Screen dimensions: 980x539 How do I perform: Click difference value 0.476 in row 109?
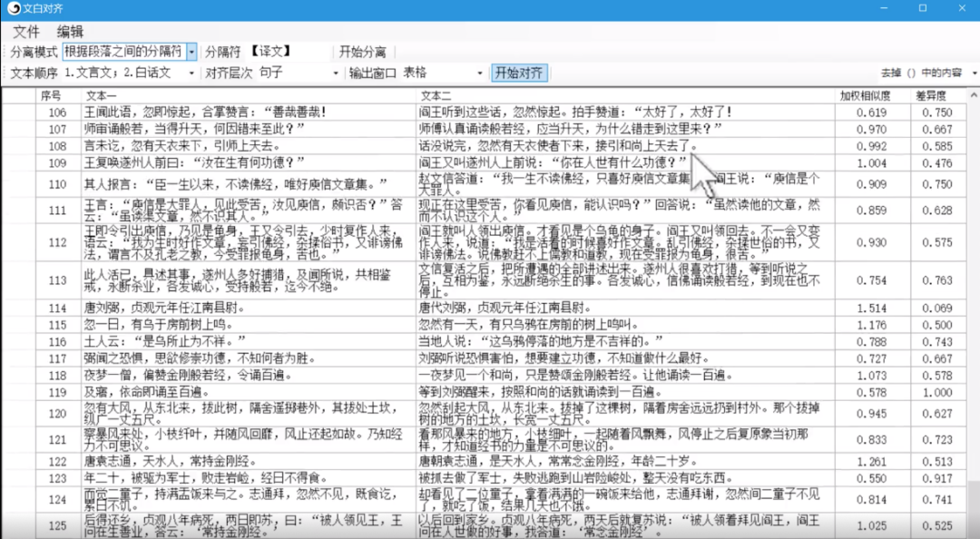(x=937, y=163)
